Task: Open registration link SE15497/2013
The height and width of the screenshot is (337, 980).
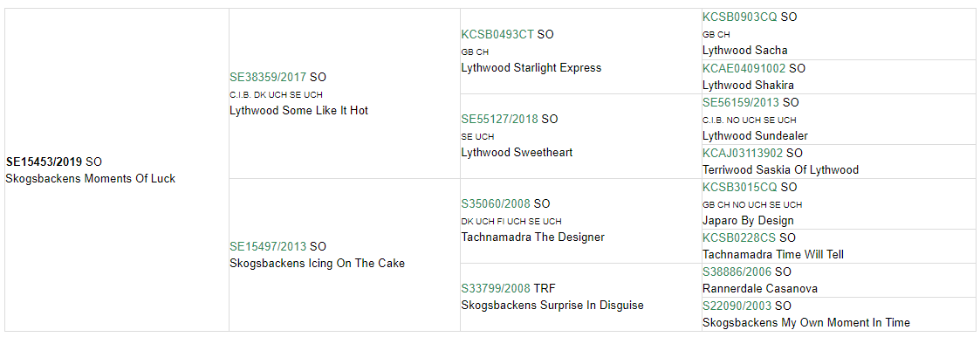Action: pos(268,247)
